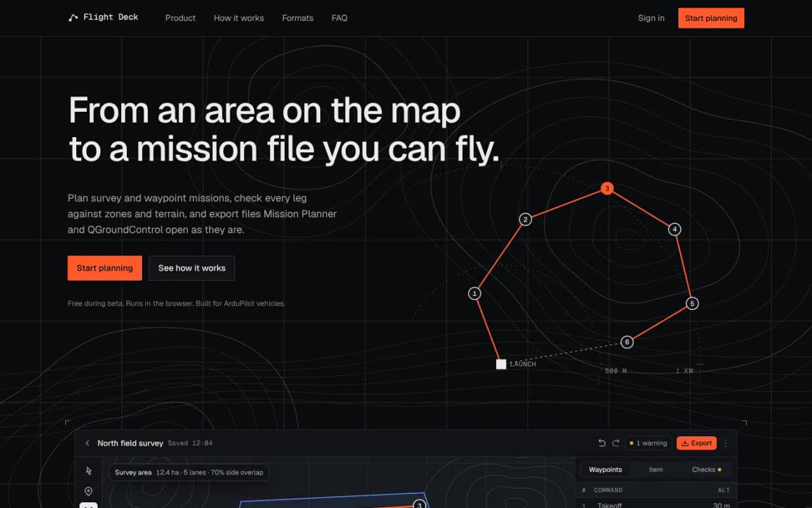Click waypoint 2 on the hero route
Screen dimensions: 812x508
coord(525,220)
